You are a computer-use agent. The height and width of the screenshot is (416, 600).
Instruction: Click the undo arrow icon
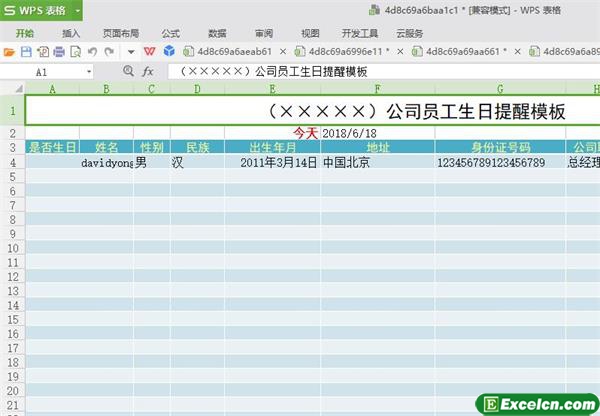point(92,51)
